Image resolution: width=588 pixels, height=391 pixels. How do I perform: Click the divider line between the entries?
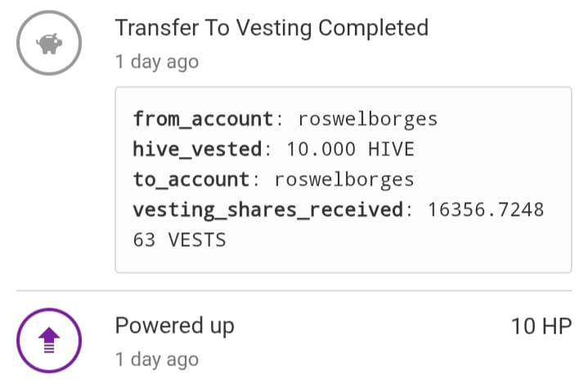pos(294,290)
